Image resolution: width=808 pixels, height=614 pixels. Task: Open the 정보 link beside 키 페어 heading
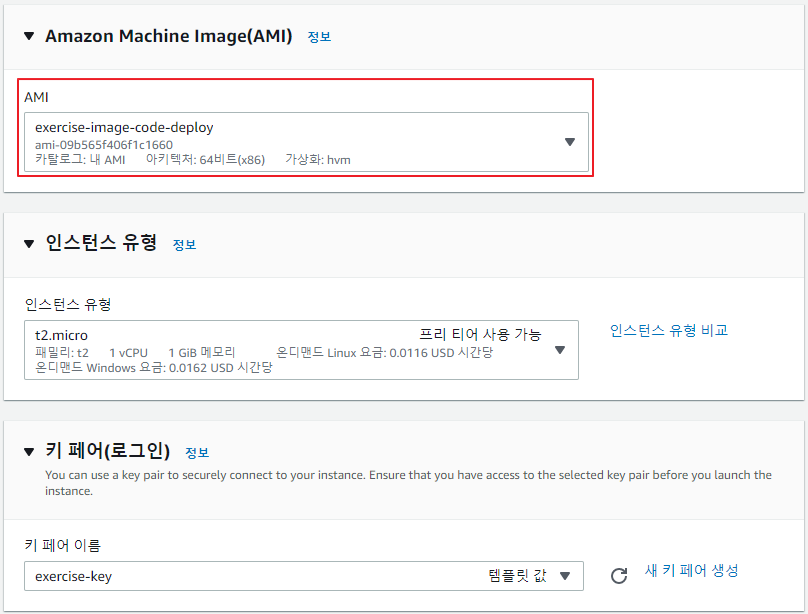tap(197, 452)
